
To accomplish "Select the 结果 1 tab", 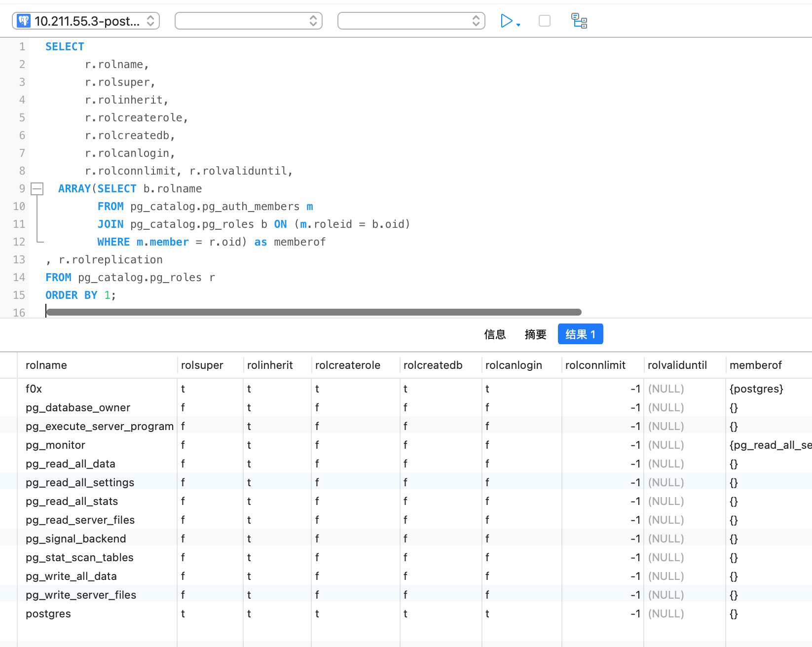I will tap(580, 334).
